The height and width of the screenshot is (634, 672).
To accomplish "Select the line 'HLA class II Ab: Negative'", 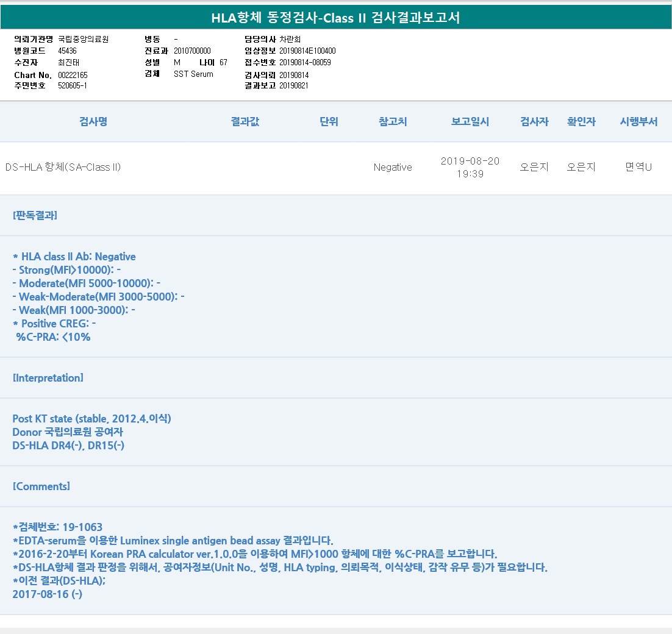I will click(x=74, y=257).
